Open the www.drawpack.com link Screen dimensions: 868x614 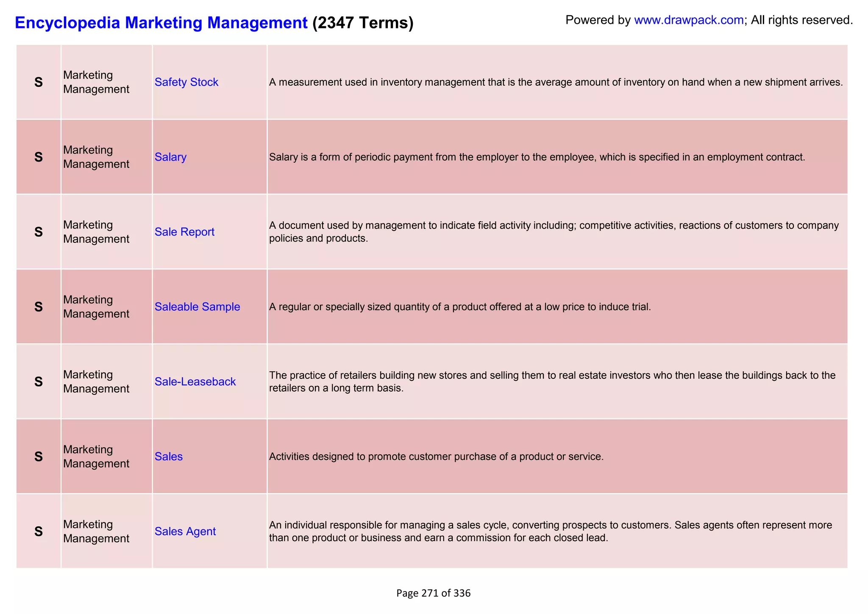689,20
